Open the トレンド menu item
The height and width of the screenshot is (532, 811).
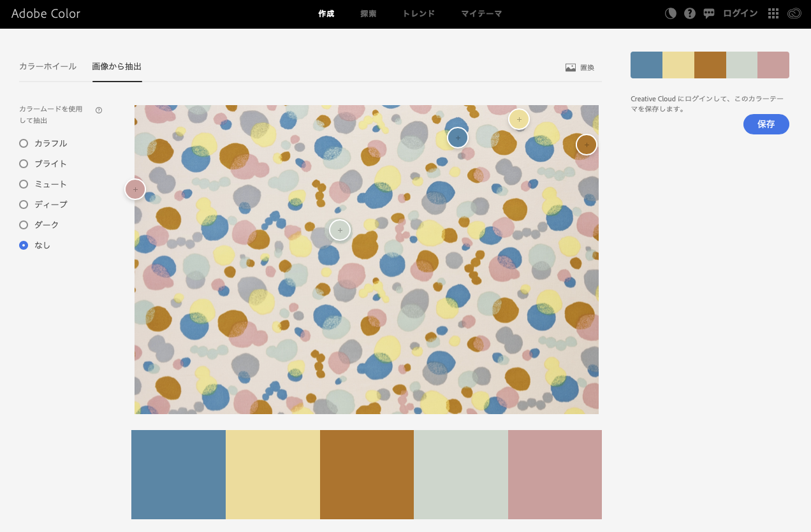(x=418, y=13)
